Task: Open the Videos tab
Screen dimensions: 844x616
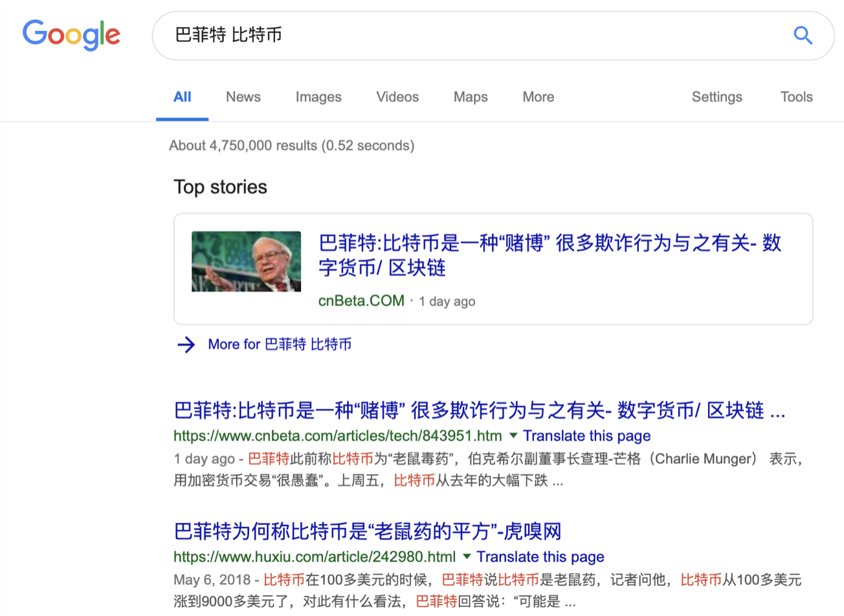Action: [x=397, y=97]
